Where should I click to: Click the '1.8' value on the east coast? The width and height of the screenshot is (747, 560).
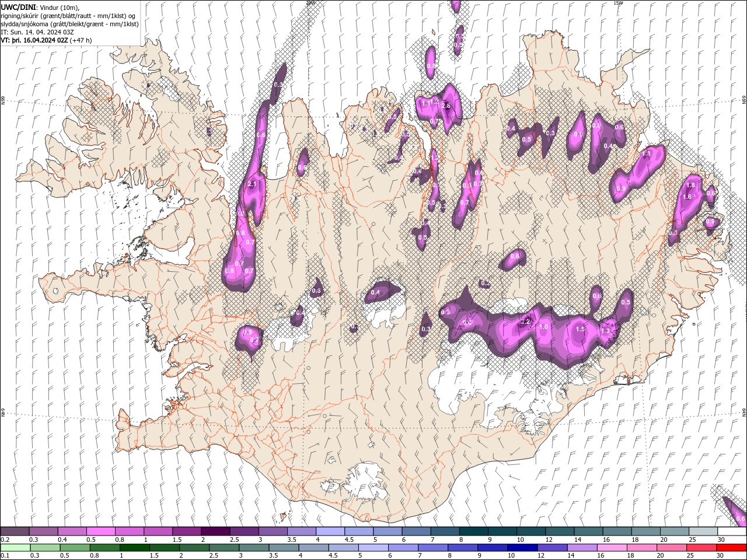691,185
